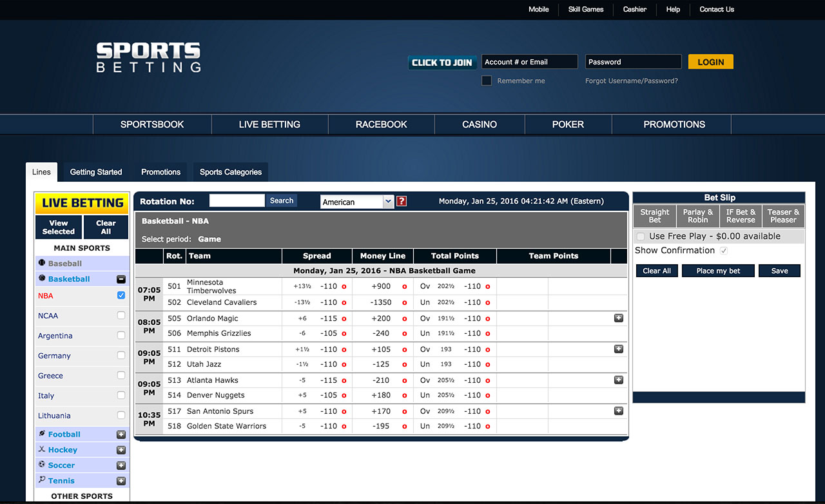Select Golden State Warriors -195 money line radio
Viewport: 825px width, 504px height.
(405, 427)
